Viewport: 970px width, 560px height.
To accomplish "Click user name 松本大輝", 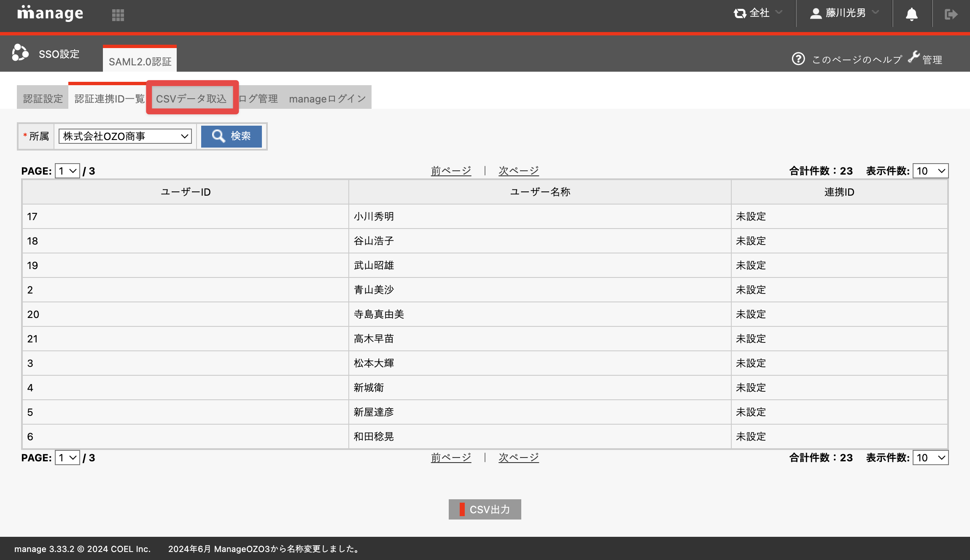I will (374, 363).
